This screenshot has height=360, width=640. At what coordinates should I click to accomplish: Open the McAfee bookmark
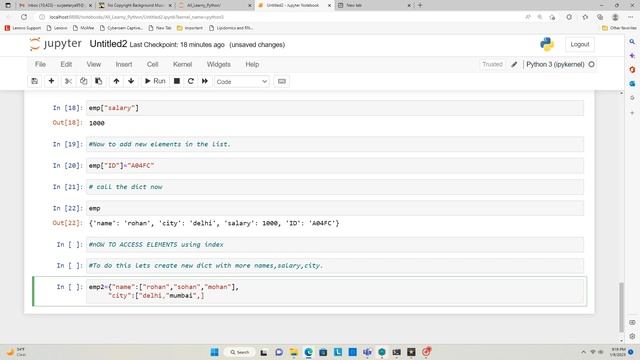point(84,28)
